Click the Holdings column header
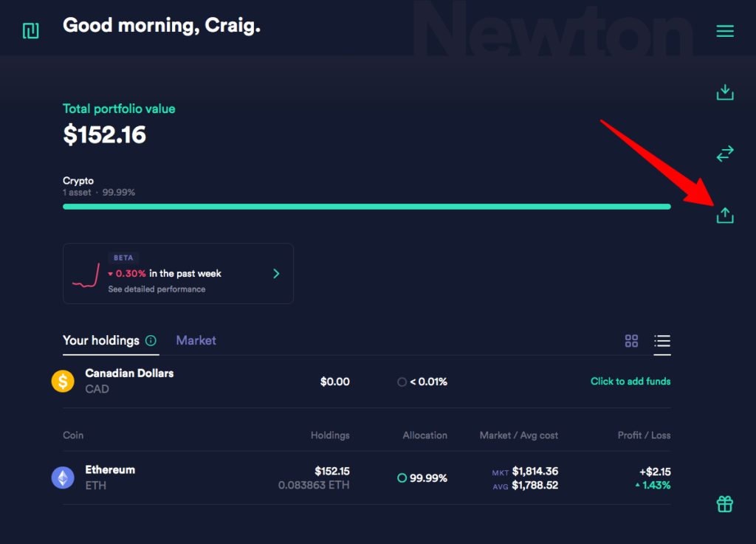 click(330, 435)
